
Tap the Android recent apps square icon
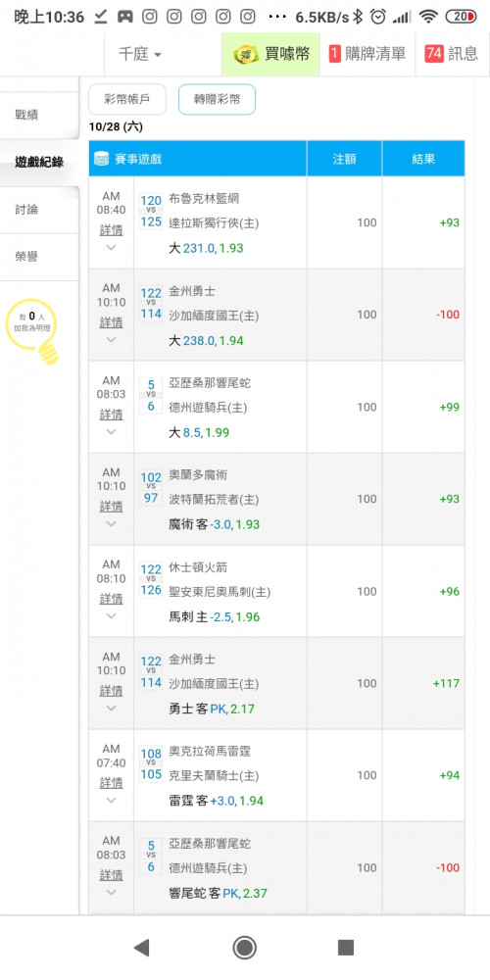pyautogui.click(x=346, y=948)
